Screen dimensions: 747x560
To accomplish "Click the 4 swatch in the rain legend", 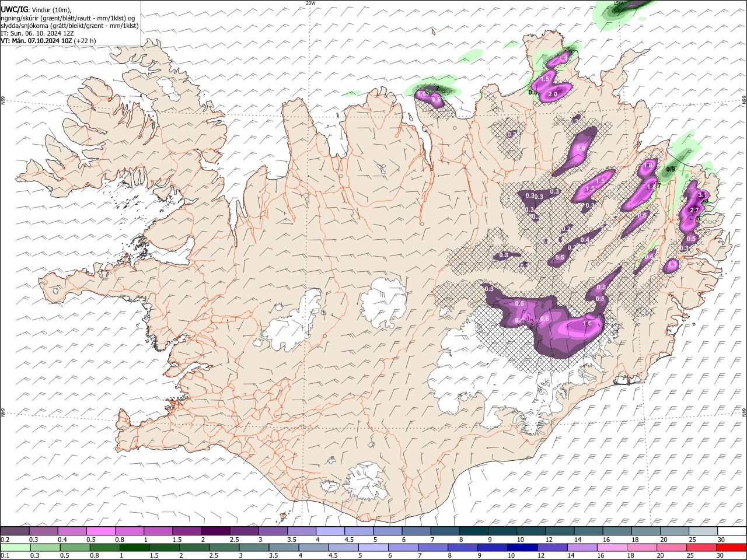I will pos(313,547).
